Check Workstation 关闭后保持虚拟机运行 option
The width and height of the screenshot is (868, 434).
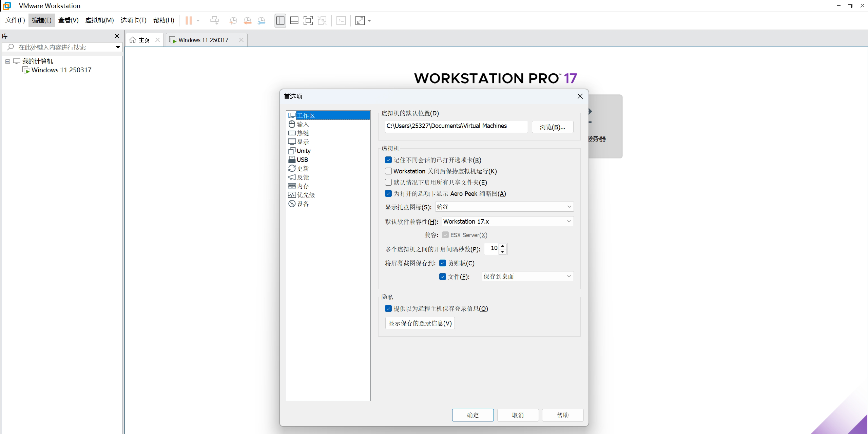tap(388, 171)
